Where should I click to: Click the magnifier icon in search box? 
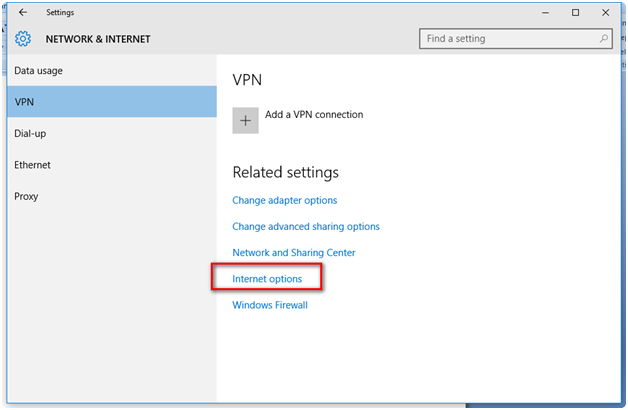604,39
